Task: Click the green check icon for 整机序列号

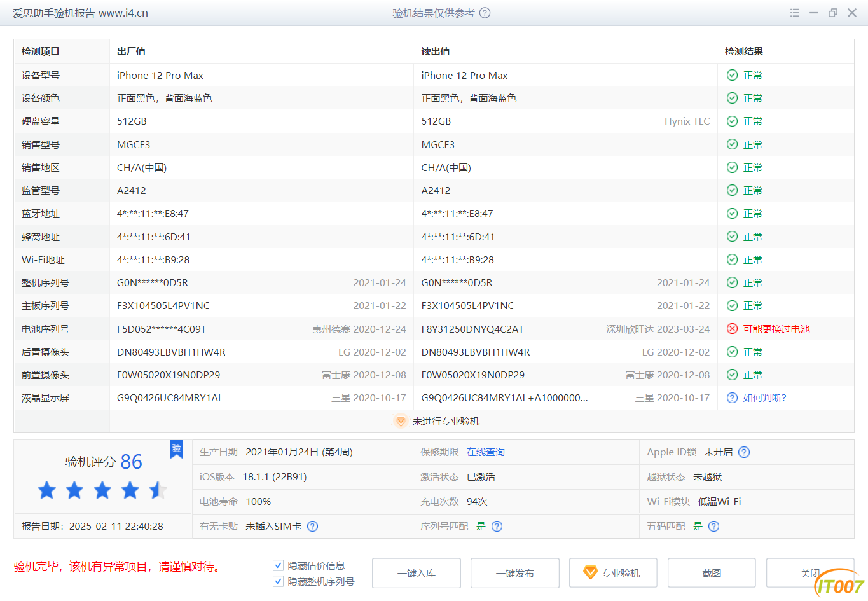Action: point(732,282)
